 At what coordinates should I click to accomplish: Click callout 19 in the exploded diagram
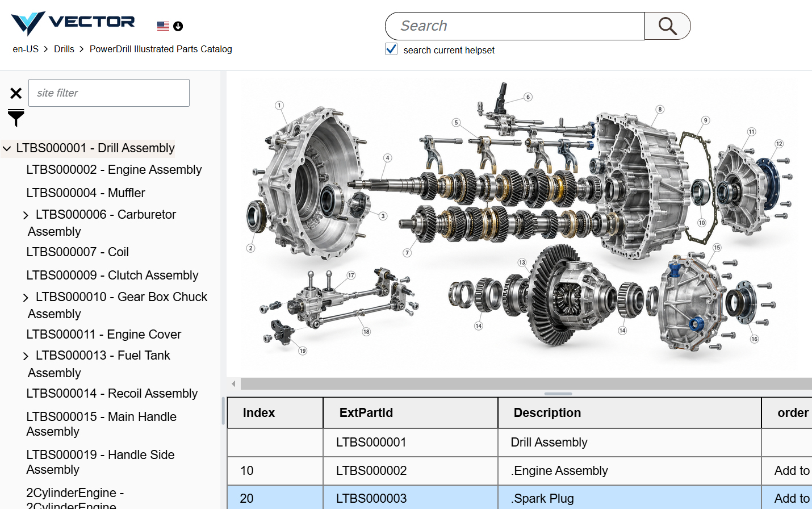point(303,351)
